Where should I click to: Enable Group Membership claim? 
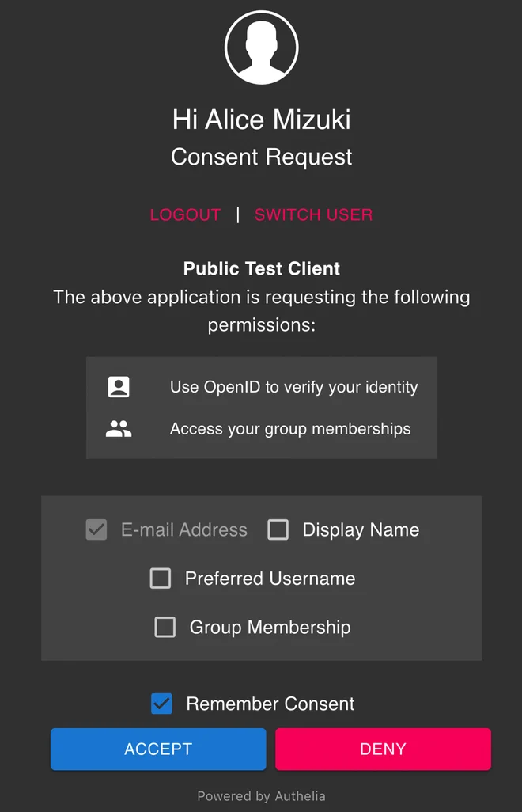165,627
